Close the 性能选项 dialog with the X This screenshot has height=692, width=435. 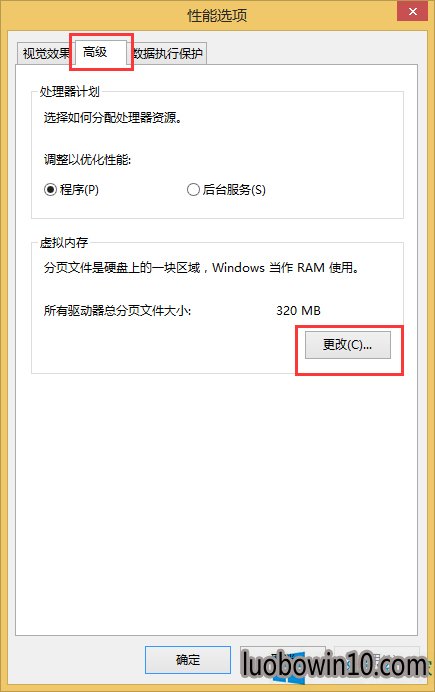click(412, 11)
